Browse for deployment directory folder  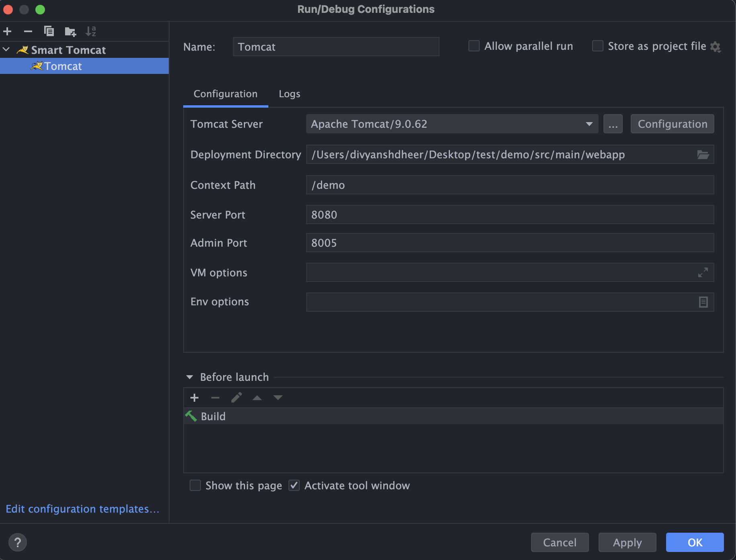(x=703, y=155)
